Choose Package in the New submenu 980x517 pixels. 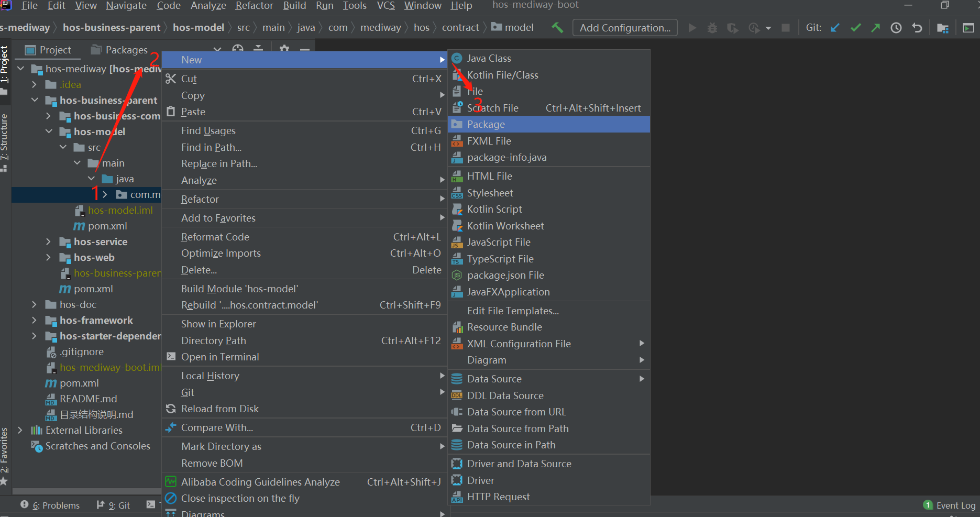pos(549,124)
